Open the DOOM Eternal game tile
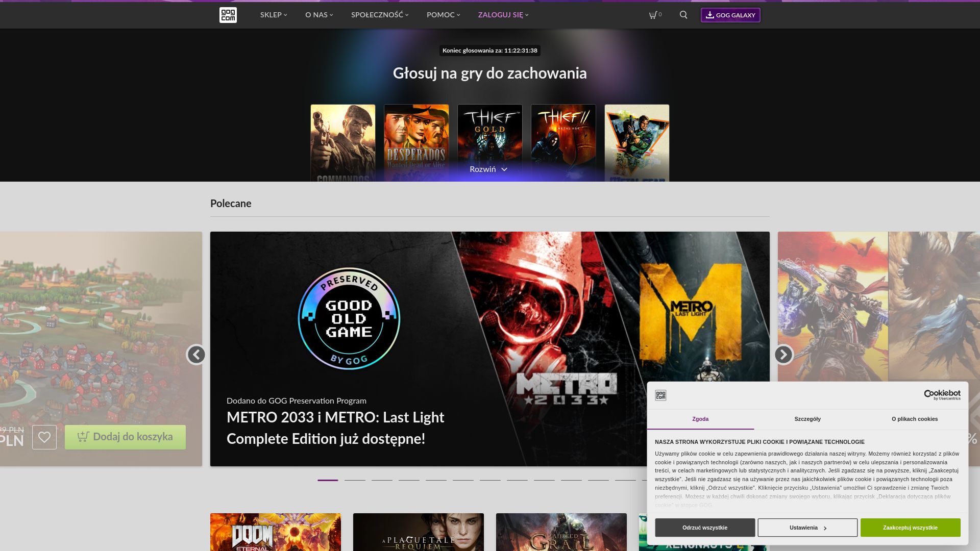 (276, 532)
